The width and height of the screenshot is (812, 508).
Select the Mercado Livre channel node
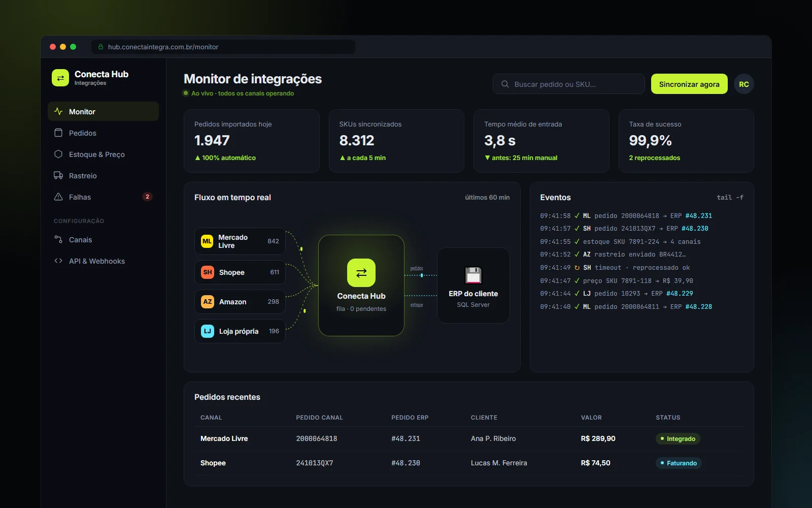tap(240, 241)
